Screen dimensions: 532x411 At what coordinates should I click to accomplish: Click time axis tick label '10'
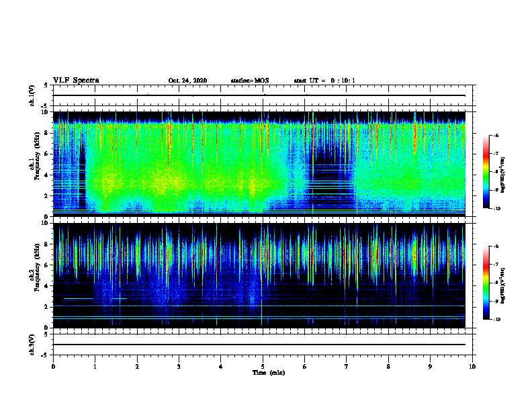(x=472, y=367)
